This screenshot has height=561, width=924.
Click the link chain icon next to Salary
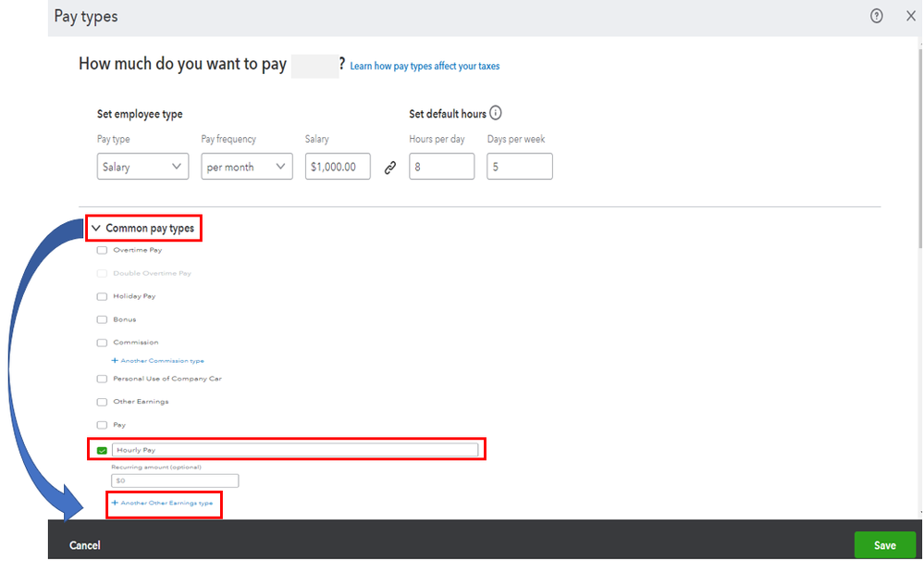[x=390, y=168]
